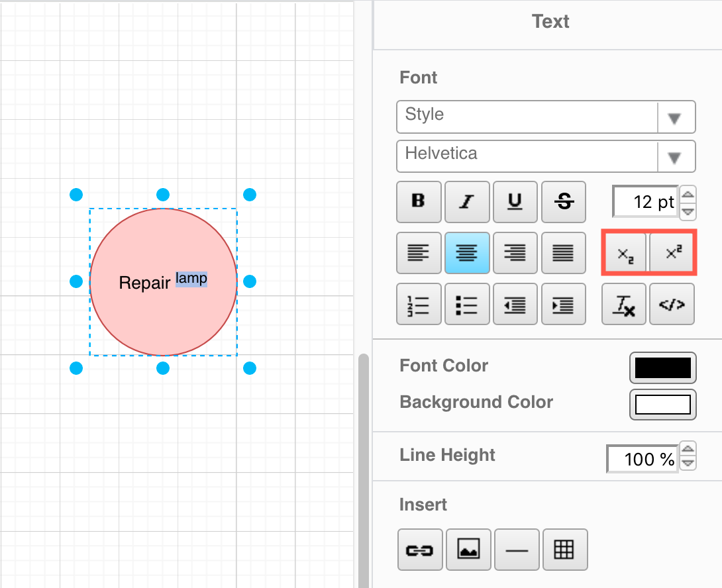722x588 pixels.
Task: Switch to the Text tab
Action: point(550,22)
